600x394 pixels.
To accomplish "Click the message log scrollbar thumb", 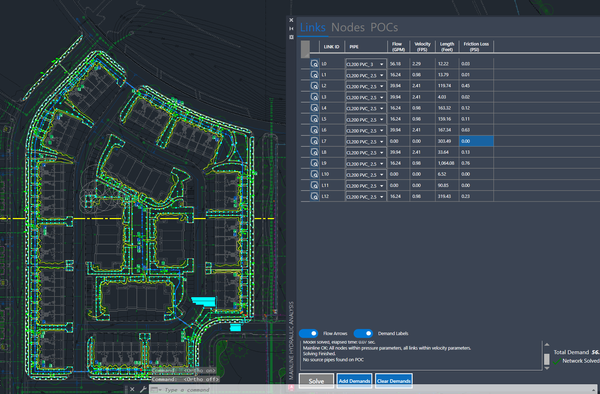I will point(547,359).
